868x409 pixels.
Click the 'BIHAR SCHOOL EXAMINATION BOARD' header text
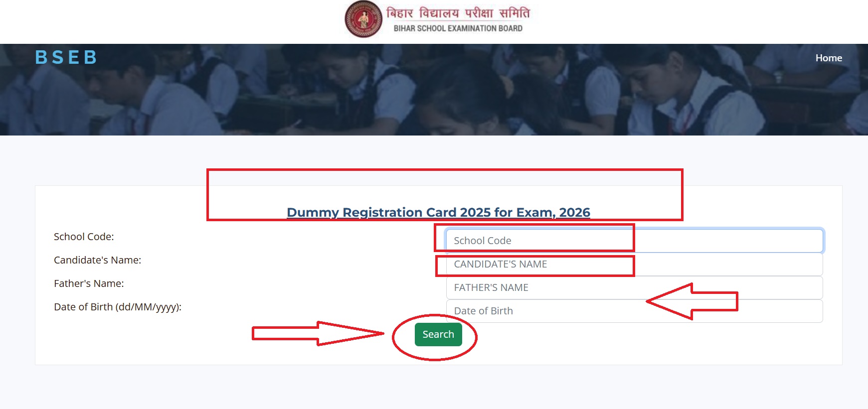(458, 28)
